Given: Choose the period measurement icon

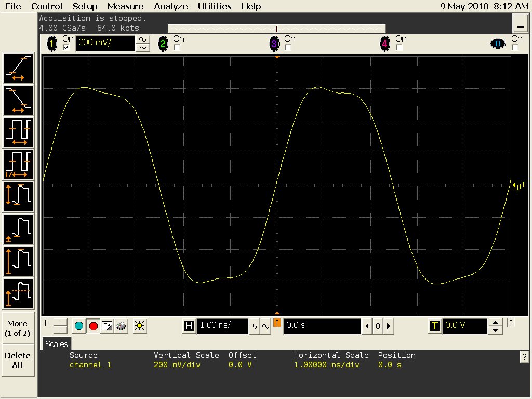Looking at the screenshot, I should click(x=18, y=132).
